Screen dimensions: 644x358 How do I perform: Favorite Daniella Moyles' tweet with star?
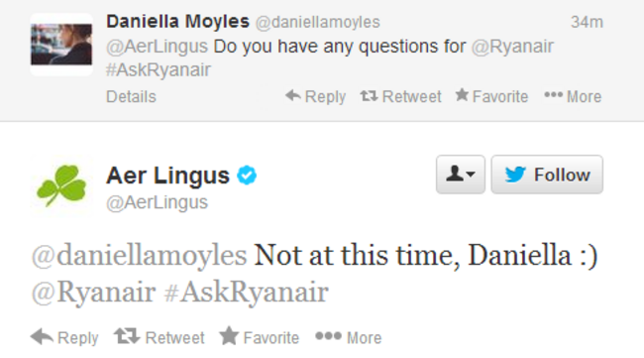491,96
